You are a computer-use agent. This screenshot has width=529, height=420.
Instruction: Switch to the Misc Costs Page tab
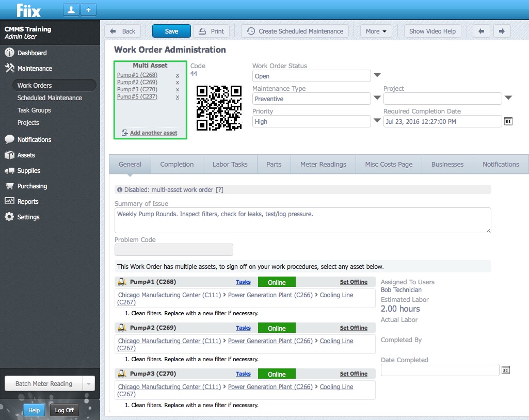point(389,164)
